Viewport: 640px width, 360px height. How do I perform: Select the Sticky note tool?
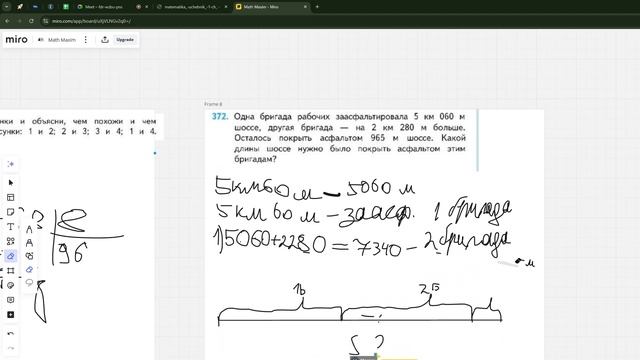(11, 212)
